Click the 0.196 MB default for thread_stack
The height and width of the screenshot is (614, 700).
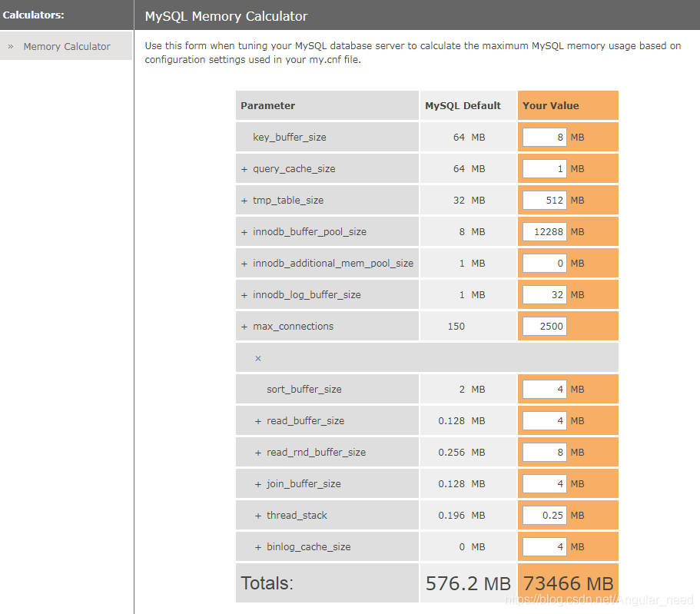[x=462, y=516]
